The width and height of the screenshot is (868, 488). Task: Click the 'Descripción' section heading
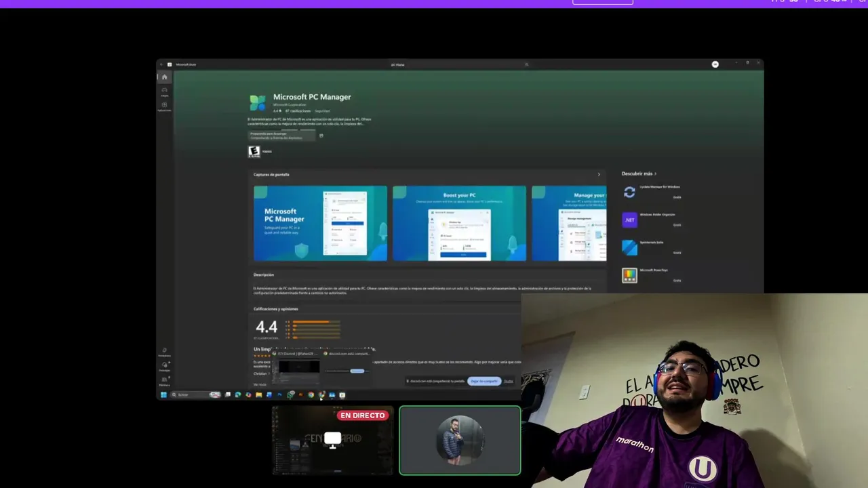pyautogui.click(x=264, y=274)
